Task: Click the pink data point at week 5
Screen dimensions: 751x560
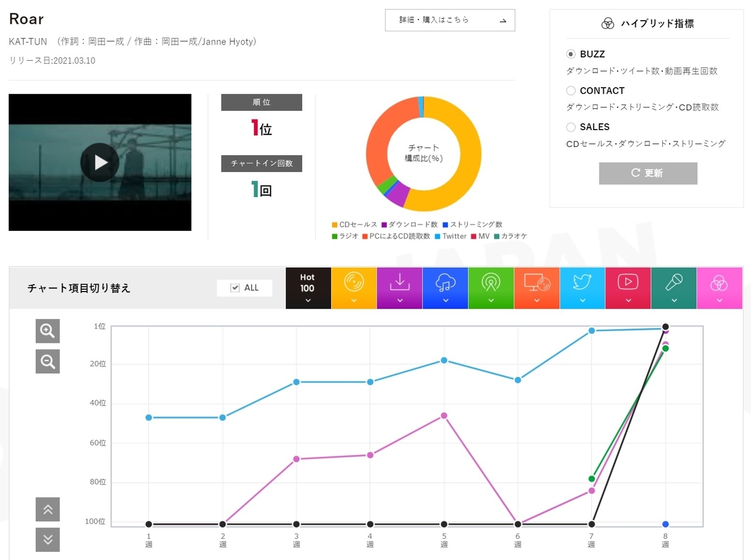Action: tap(444, 415)
